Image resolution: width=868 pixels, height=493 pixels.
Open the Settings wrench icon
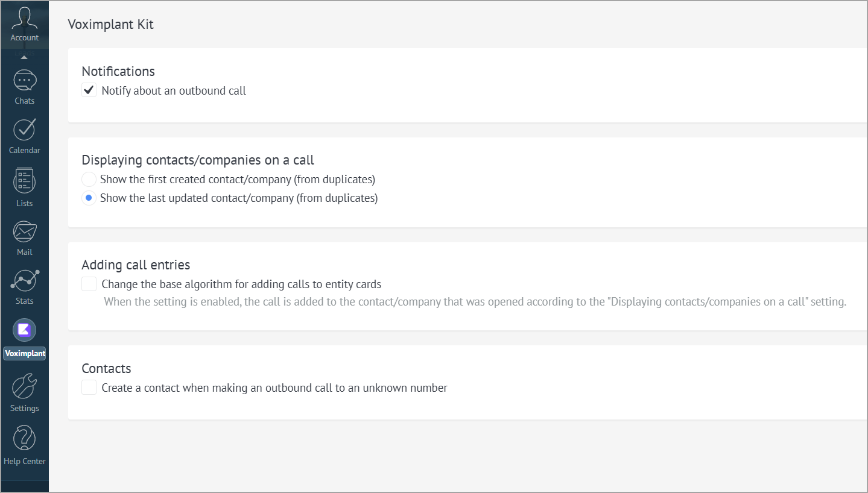(25, 386)
